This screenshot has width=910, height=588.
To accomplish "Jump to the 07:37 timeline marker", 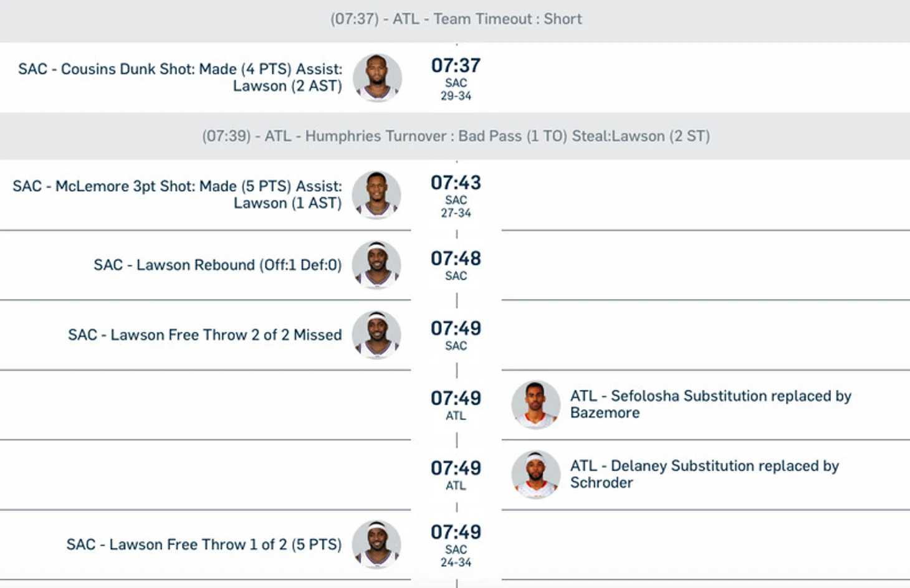I will (456, 65).
